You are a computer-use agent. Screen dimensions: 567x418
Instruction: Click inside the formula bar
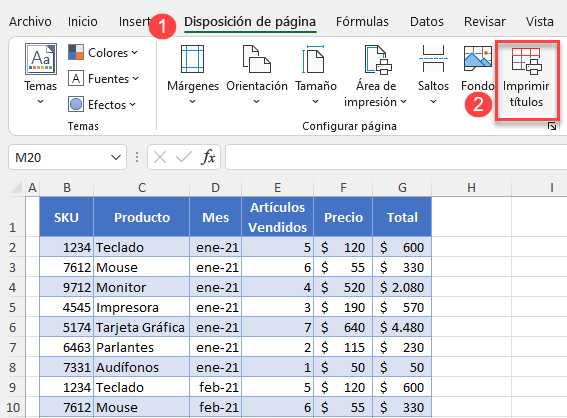(x=396, y=157)
